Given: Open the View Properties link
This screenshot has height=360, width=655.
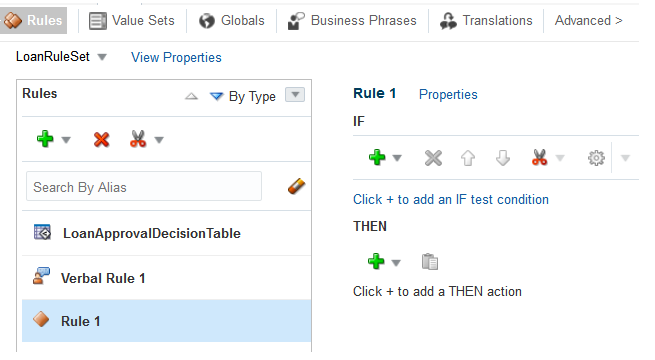Looking at the screenshot, I should 176,57.
